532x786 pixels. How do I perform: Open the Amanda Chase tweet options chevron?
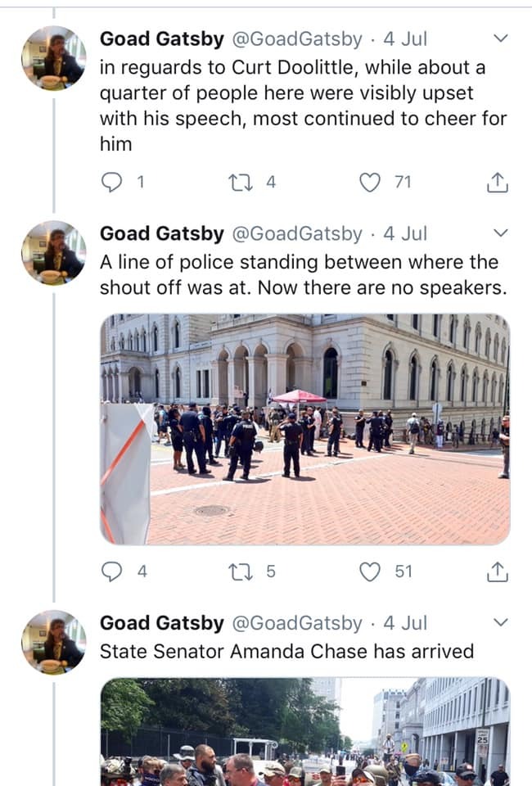[x=502, y=623]
